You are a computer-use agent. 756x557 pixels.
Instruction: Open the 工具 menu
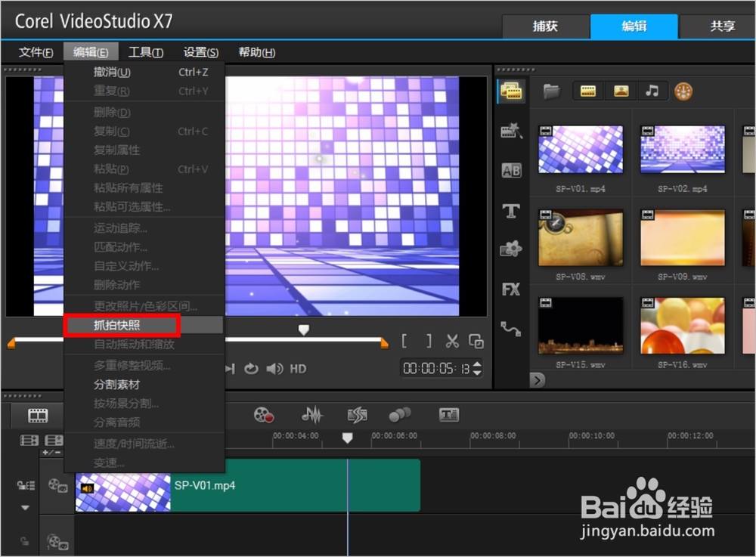146,52
